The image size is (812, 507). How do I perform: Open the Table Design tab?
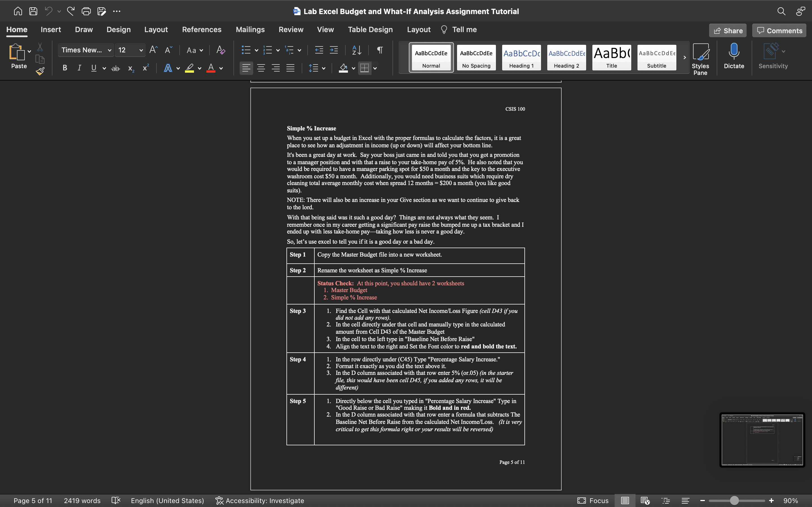click(370, 30)
